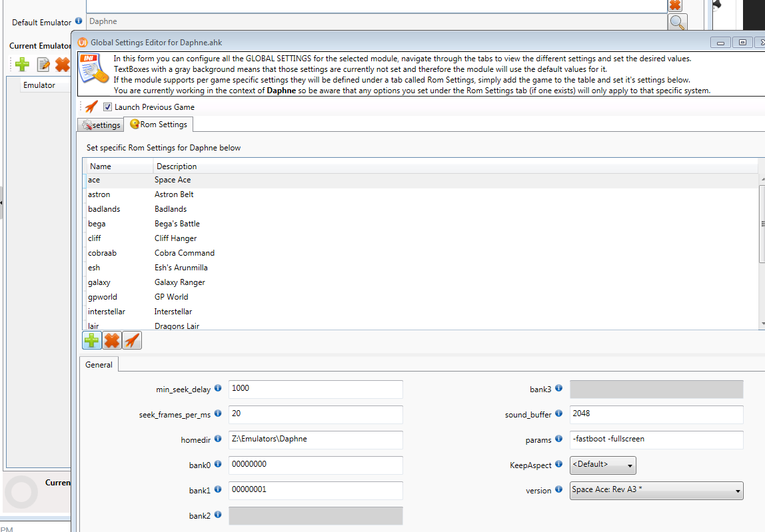Image resolution: width=765 pixels, height=532 pixels.
Task: Click the Emulator column header in back window
Action: click(x=45, y=85)
